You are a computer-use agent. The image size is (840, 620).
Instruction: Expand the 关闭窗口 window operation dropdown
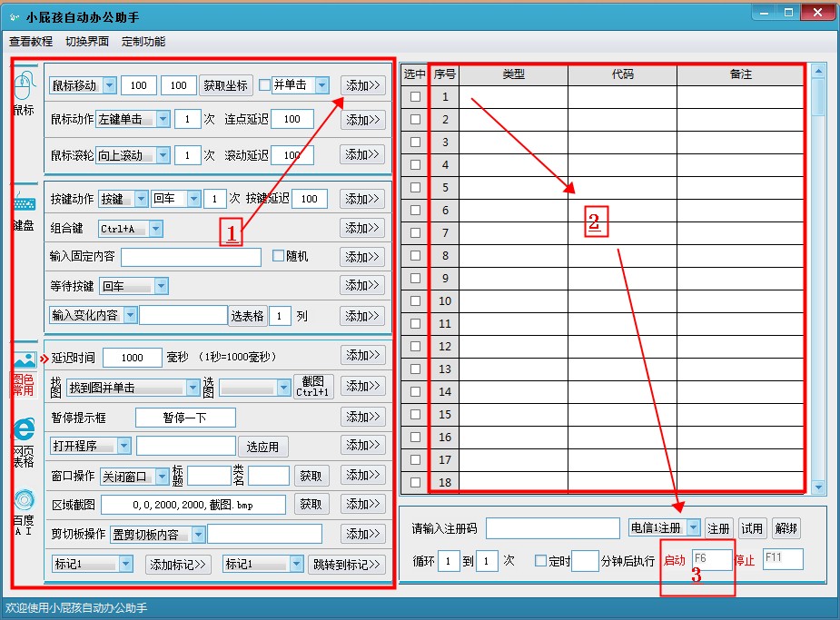pyautogui.click(x=163, y=476)
